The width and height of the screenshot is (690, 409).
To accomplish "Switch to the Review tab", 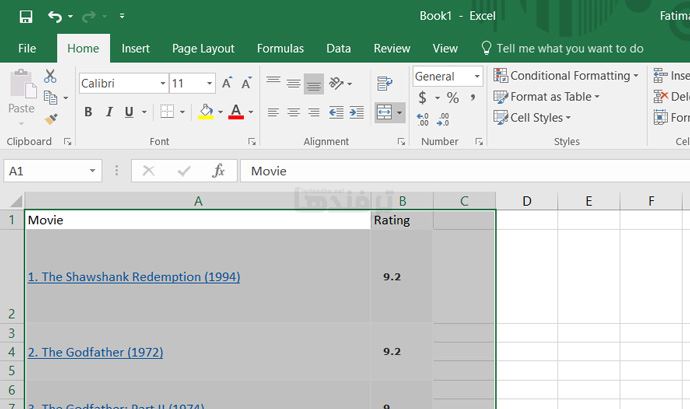I will [392, 48].
